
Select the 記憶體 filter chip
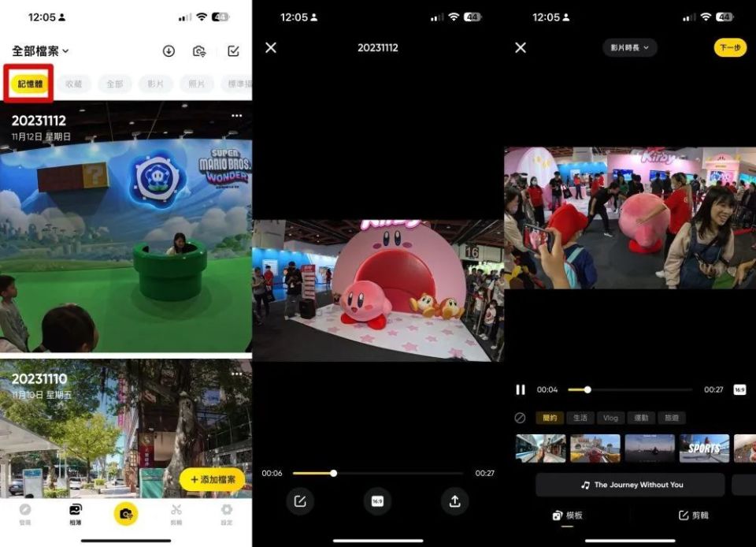tap(30, 84)
